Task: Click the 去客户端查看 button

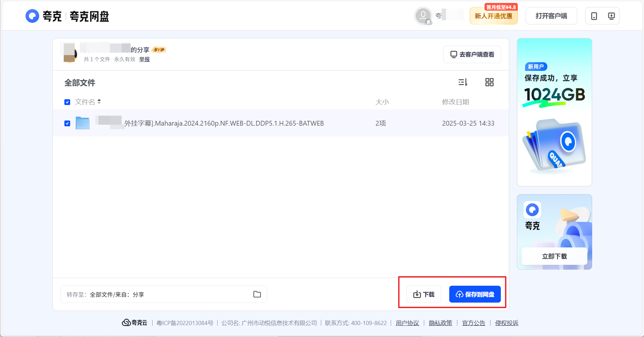Action: 472,54
